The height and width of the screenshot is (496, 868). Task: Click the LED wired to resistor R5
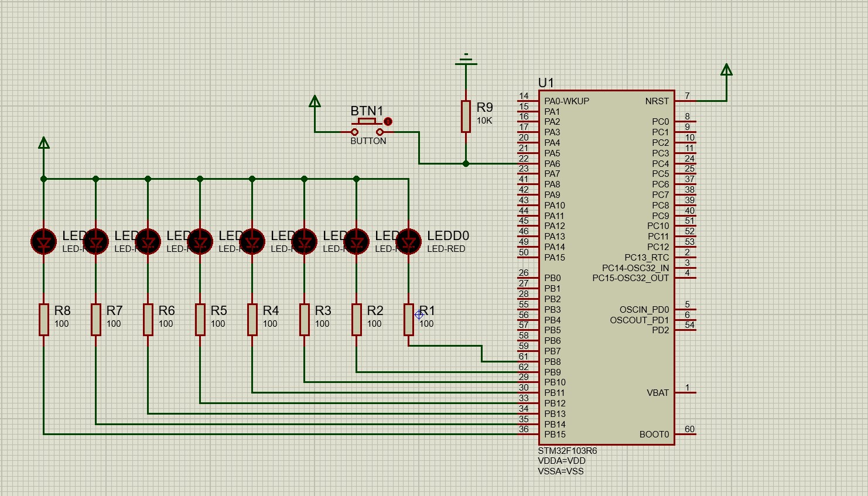click(200, 241)
